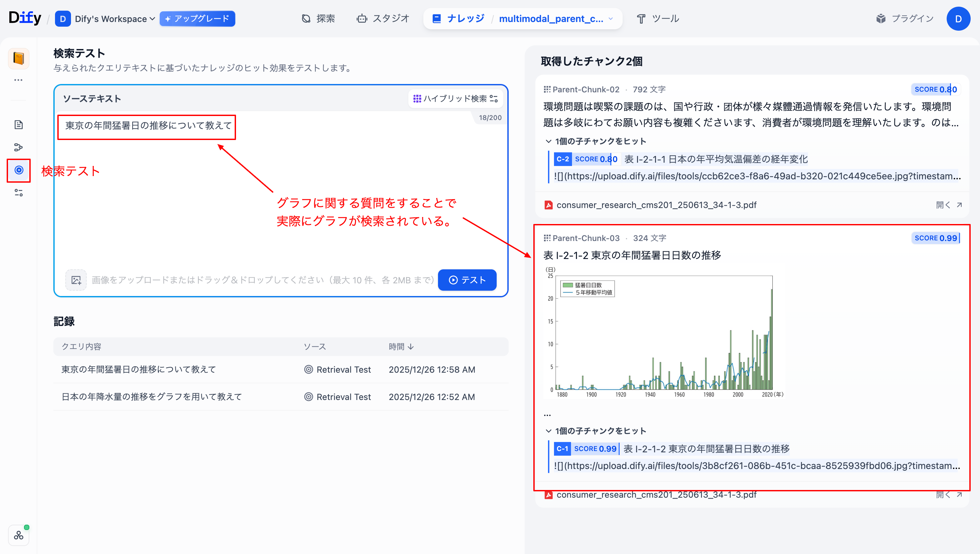Open the knowledge settings sliders icon in the sidebar
Screen dimensions: 980x554
18,193
